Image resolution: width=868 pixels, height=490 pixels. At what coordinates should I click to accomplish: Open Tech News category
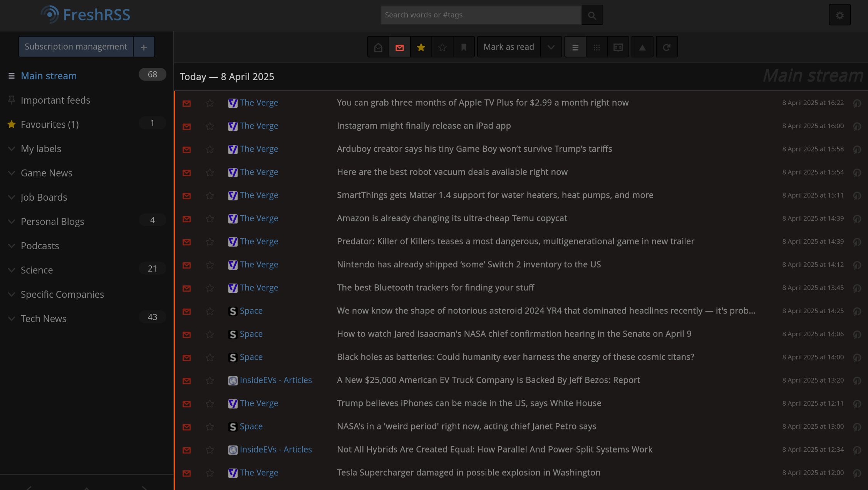point(44,319)
